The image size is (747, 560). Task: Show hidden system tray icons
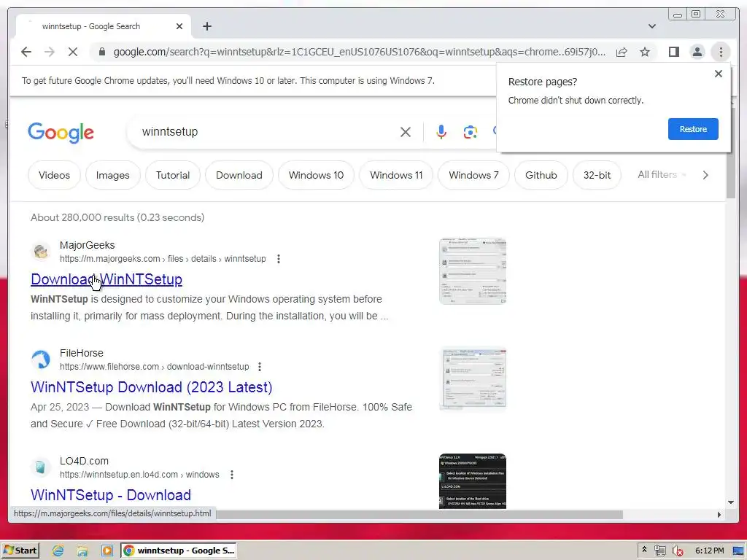point(645,550)
